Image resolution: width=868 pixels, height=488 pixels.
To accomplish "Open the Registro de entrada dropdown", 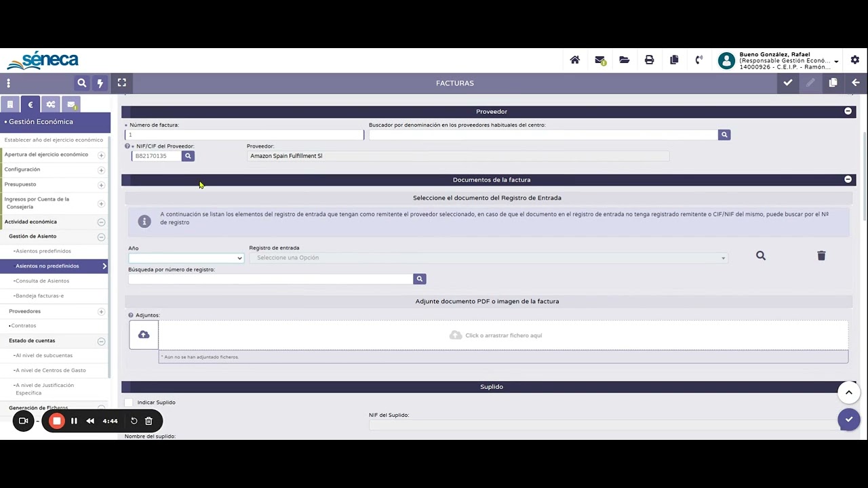I will [x=488, y=258].
